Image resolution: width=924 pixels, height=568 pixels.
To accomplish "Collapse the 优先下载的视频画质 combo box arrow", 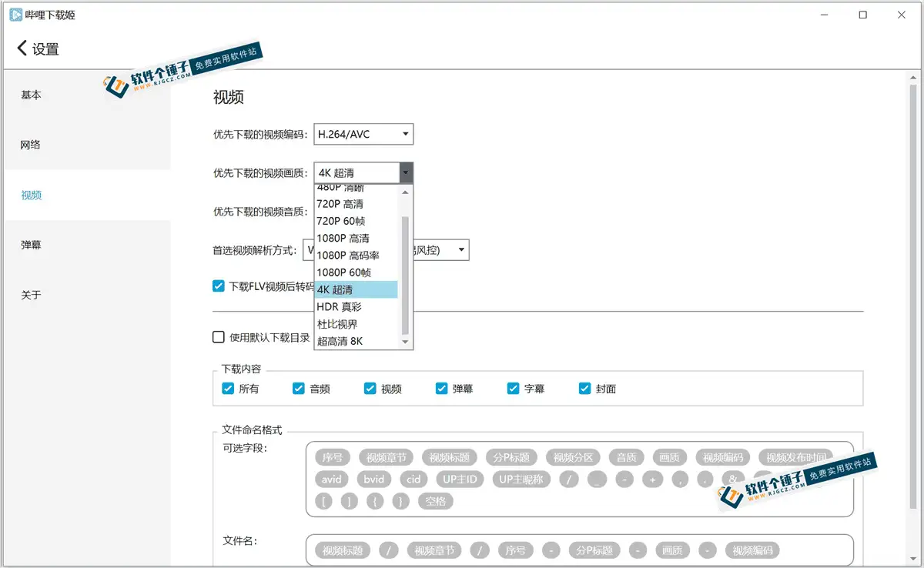I will (406, 173).
